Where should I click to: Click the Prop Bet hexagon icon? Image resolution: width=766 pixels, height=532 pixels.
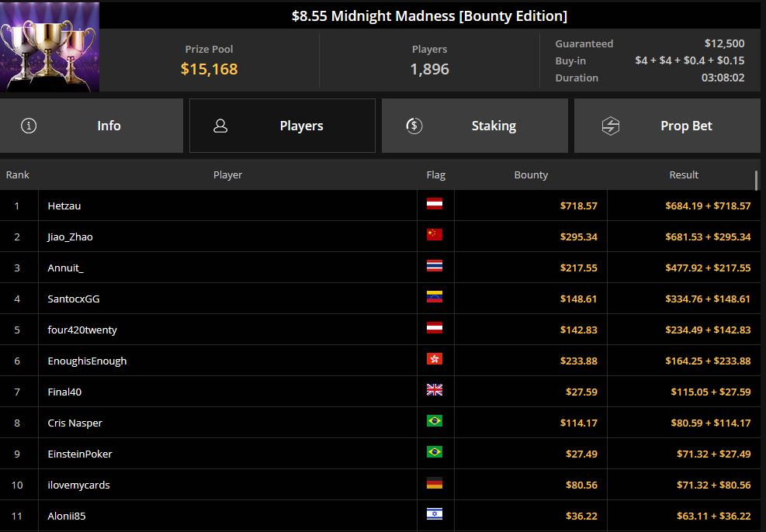click(611, 126)
